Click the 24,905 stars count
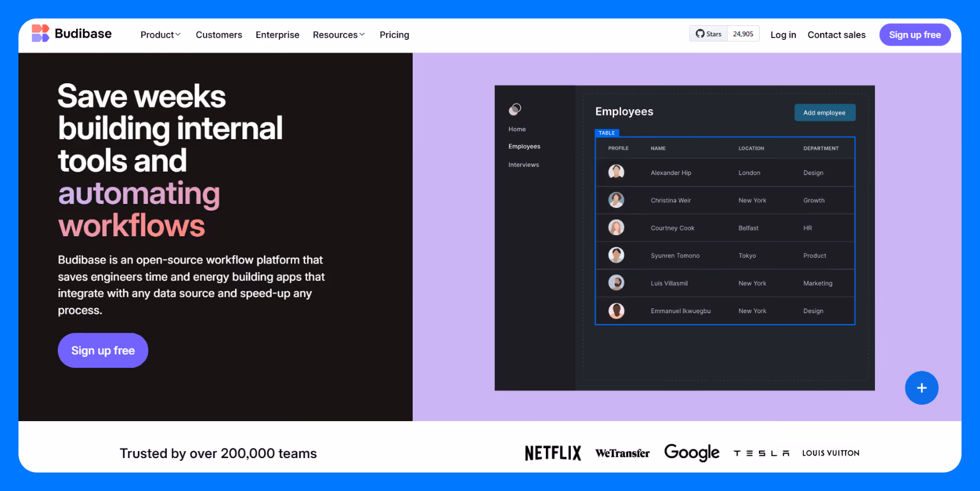 743,34
